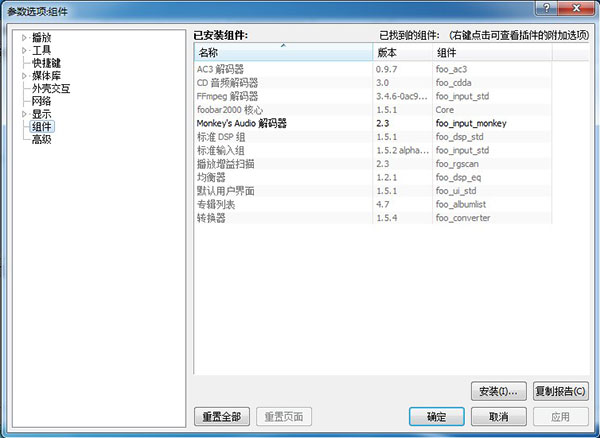The image size is (600, 438).
Task: Expand the 工具 tree node arrow
Action: tap(24, 50)
